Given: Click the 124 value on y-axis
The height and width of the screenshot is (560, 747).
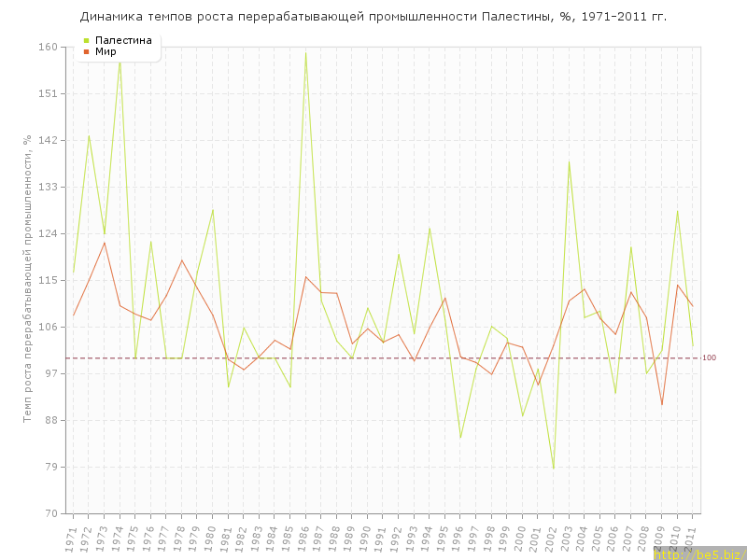Looking at the screenshot, I should 48,233.
